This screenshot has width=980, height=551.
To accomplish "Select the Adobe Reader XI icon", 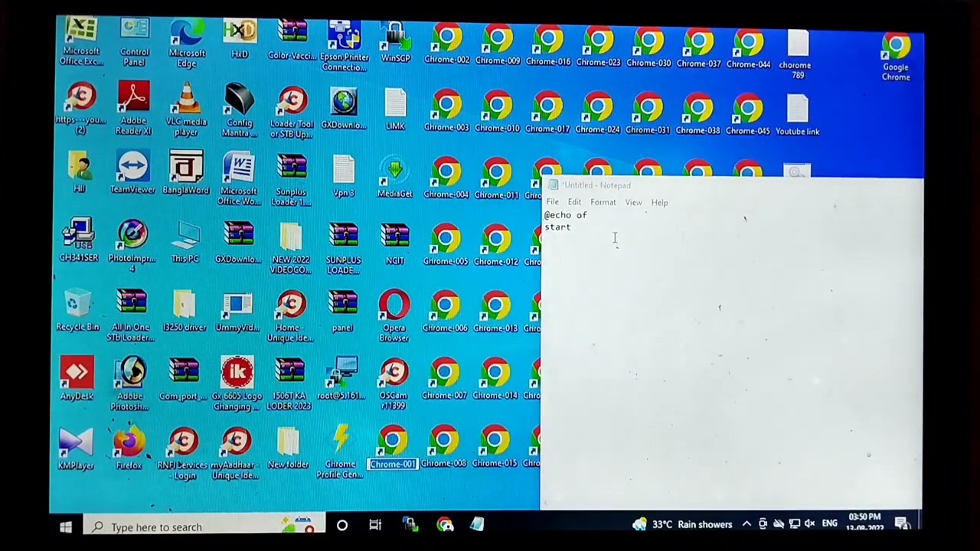I will click(134, 108).
